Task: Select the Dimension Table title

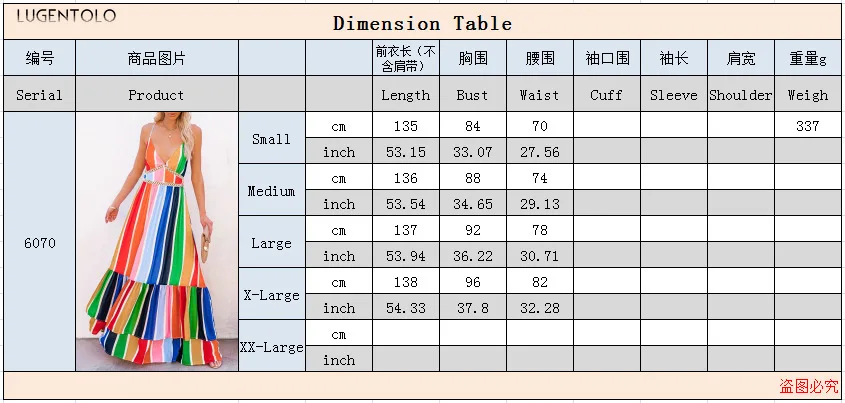Action: pos(422,23)
